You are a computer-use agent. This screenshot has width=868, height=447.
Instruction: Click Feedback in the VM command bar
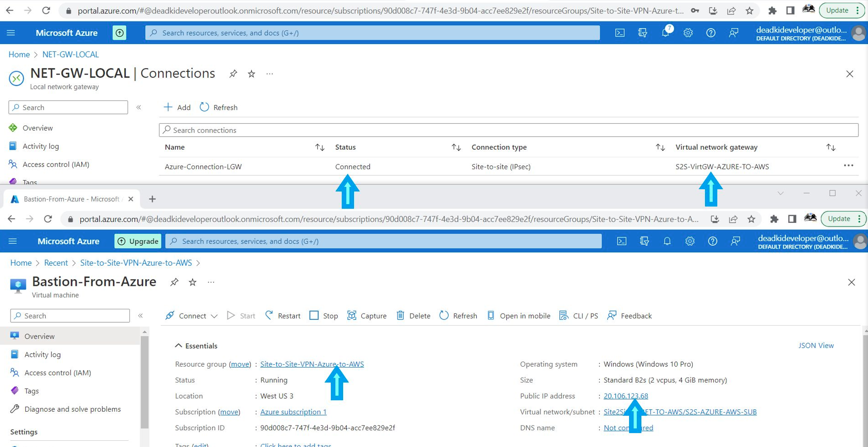click(630, 316)
